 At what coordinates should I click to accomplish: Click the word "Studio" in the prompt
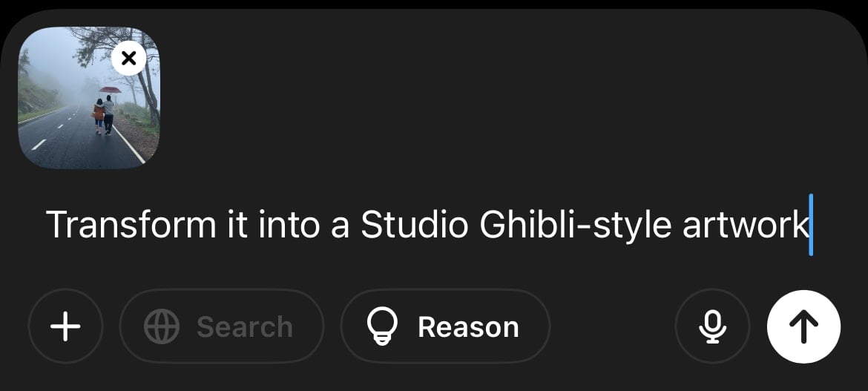pos(414,225)
